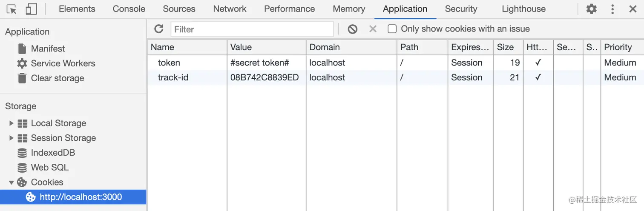This screenshot has height=211, width=644.
Task: Refresh the cookies list
Action: (x=159, y=29)
